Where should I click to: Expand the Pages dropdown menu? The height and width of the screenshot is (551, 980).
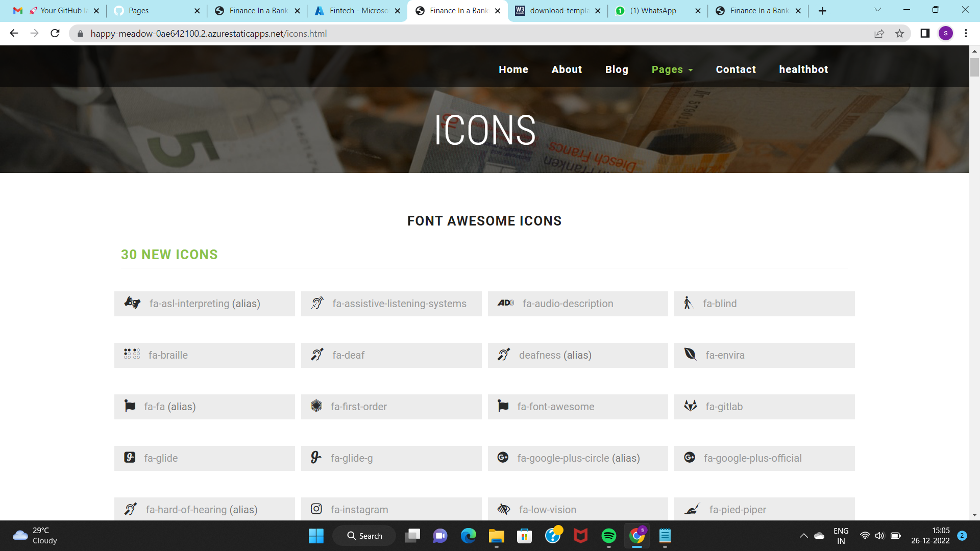[672, 70]
